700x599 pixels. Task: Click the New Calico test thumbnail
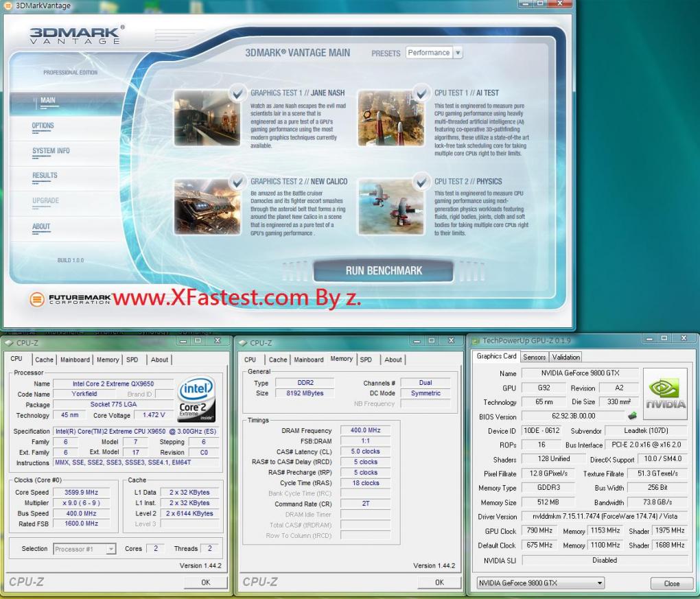coord(207,207)
